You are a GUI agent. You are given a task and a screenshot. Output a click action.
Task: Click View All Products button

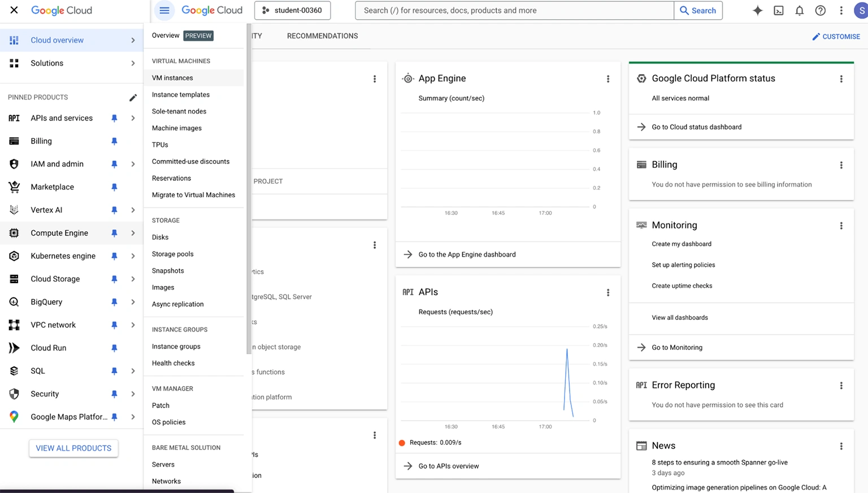click(73, 448)
